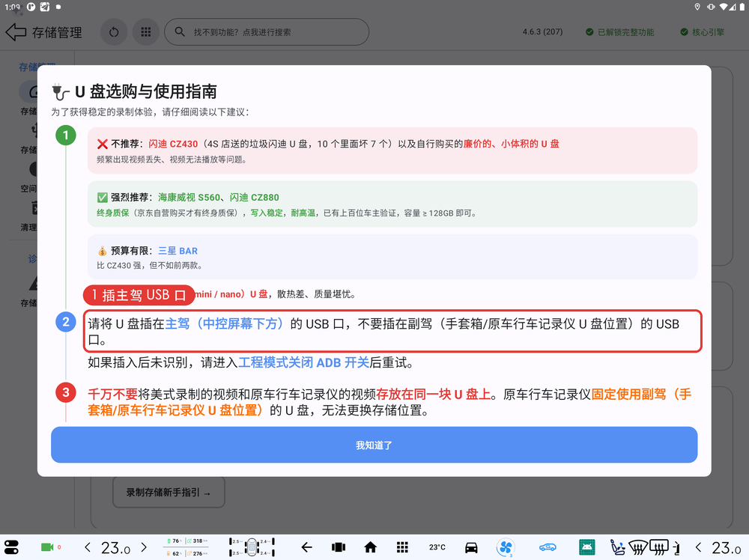Increase left temperature with right chevron
Screen dimensions: 749x560
pos(144,547)
